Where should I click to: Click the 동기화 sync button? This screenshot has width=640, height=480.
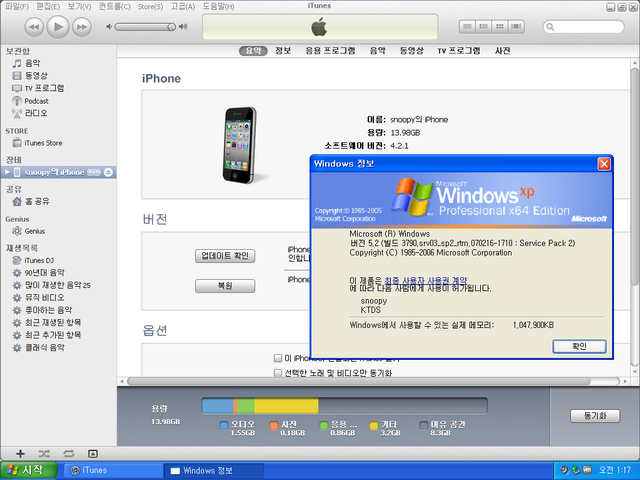[595, 416]
